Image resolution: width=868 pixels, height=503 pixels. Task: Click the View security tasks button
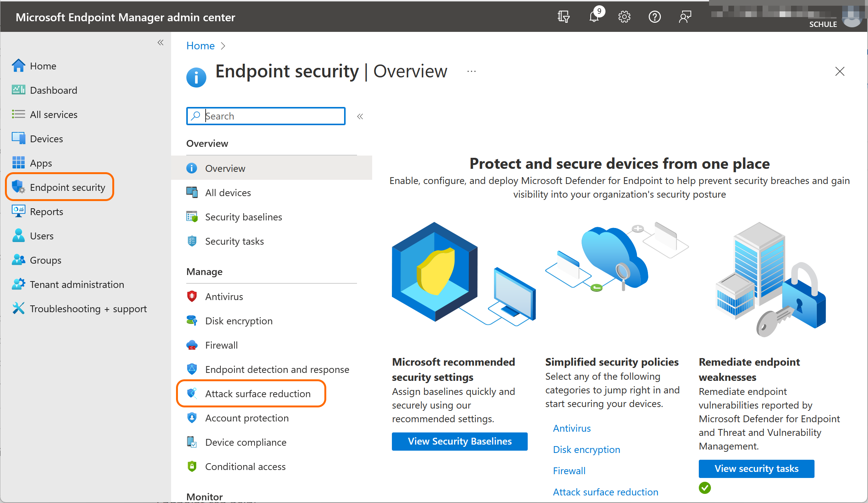click(756, 468)
